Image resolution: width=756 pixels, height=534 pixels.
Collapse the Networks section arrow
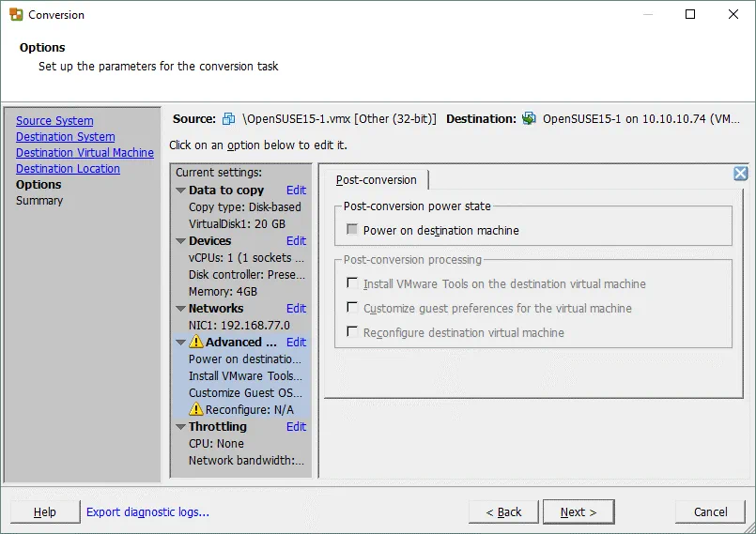coord(180,309)
